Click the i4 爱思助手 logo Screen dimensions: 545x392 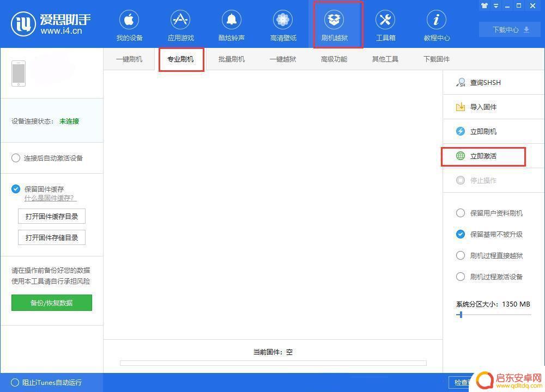click(x=51, y=24)
